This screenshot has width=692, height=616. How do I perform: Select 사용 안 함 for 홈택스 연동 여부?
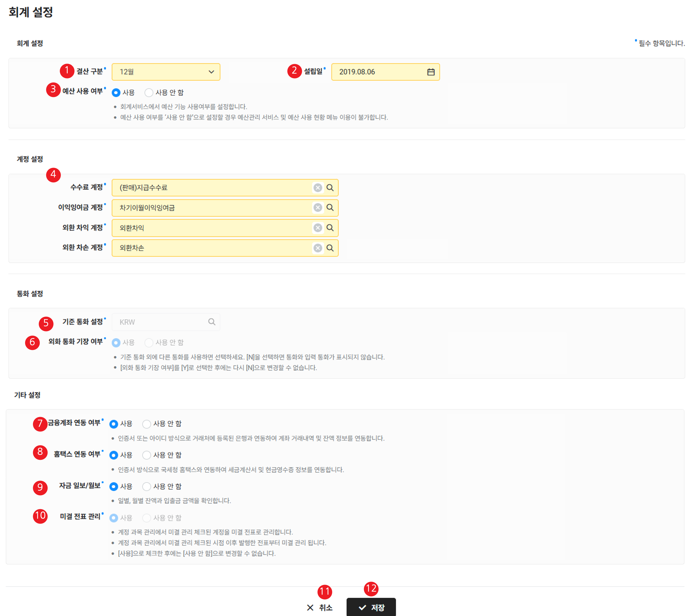tap(147, 455)
